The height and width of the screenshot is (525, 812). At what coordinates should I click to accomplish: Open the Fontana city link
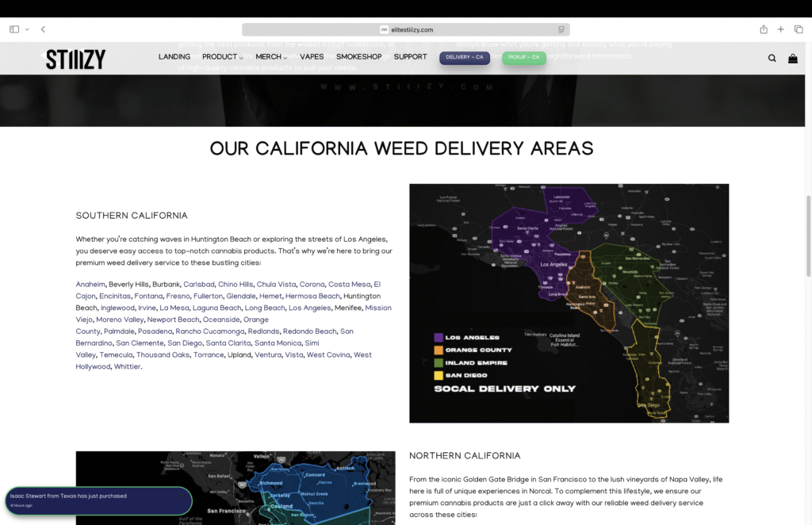pyautogui.click(x=148, y=296)
